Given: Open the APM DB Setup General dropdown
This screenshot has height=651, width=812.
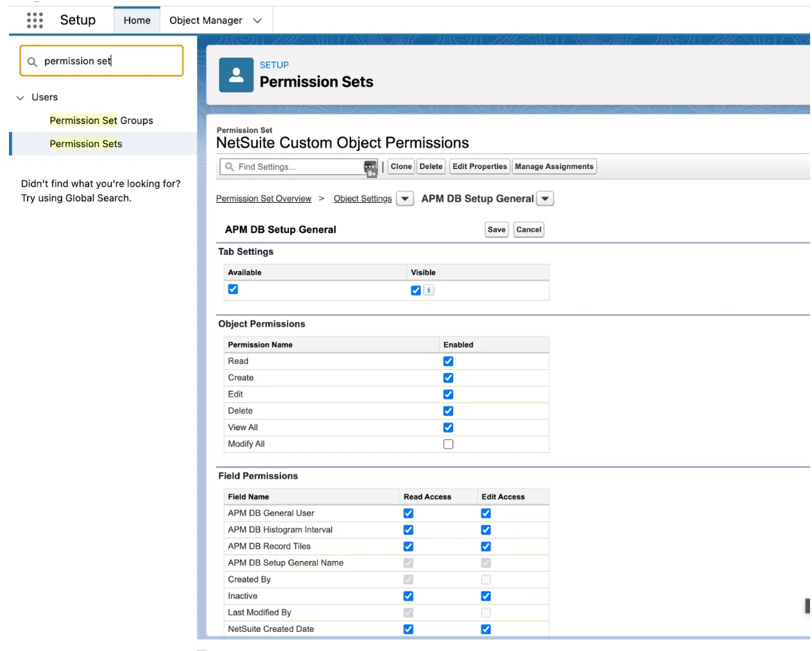Looking at the screenshot, I should coord(545,199).
